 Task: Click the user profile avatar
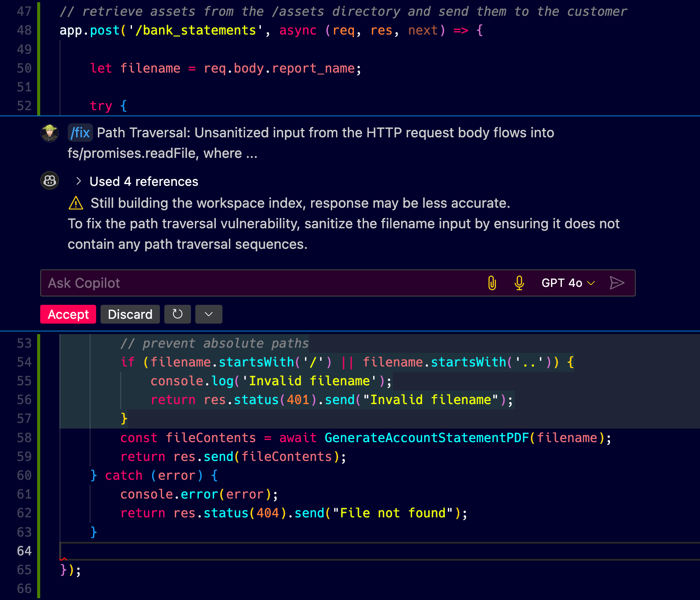50,133
